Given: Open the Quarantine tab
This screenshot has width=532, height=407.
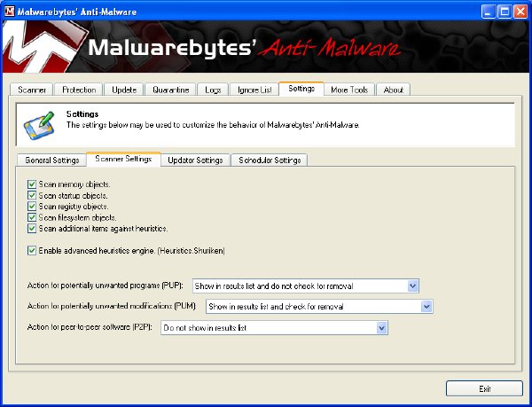Looking at the screenshot, I should (170, 90).
